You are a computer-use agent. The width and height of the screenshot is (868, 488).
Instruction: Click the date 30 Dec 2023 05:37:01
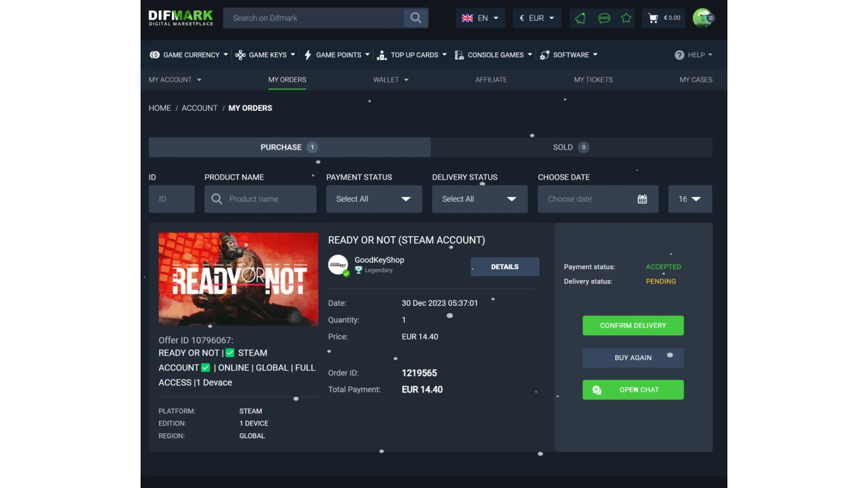[x=439, y=303]
